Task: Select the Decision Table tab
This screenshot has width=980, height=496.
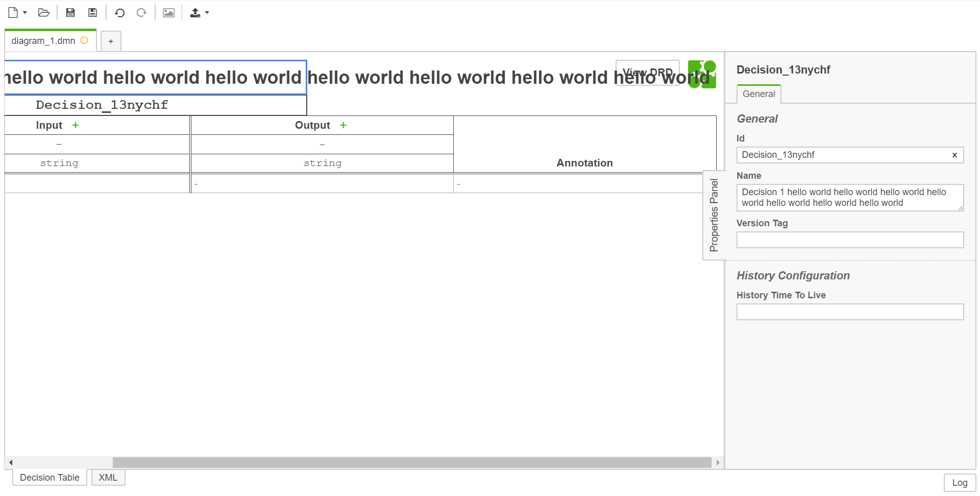Action: pyautogui.click(x=49, y=477)
